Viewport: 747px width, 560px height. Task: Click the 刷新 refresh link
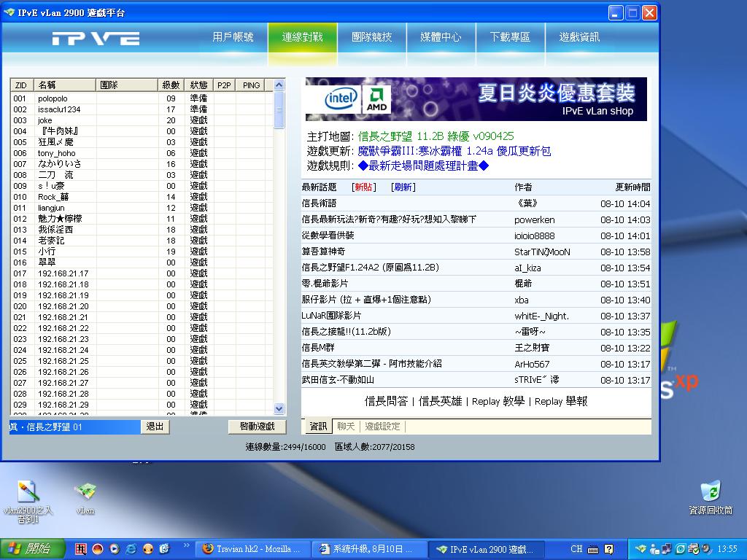[x=403, y=187]
